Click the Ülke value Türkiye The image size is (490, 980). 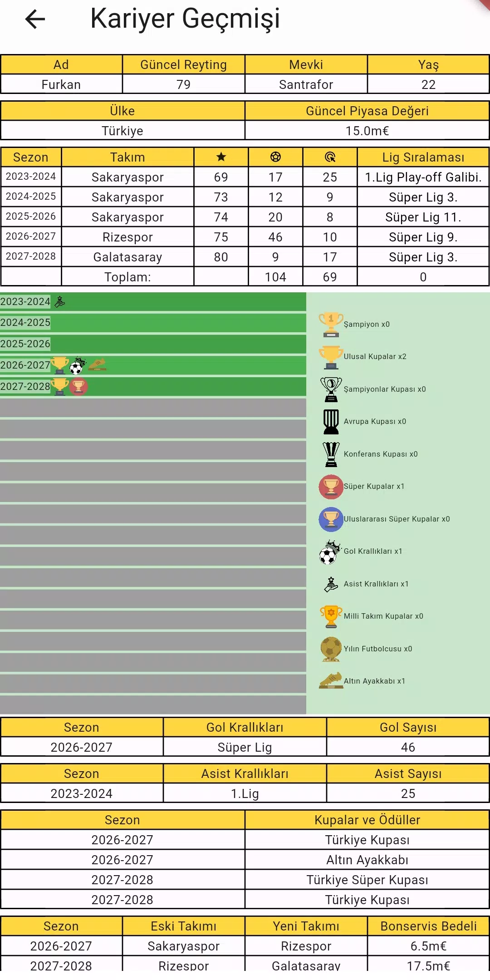pyautogui.click(x=122, y=131)
